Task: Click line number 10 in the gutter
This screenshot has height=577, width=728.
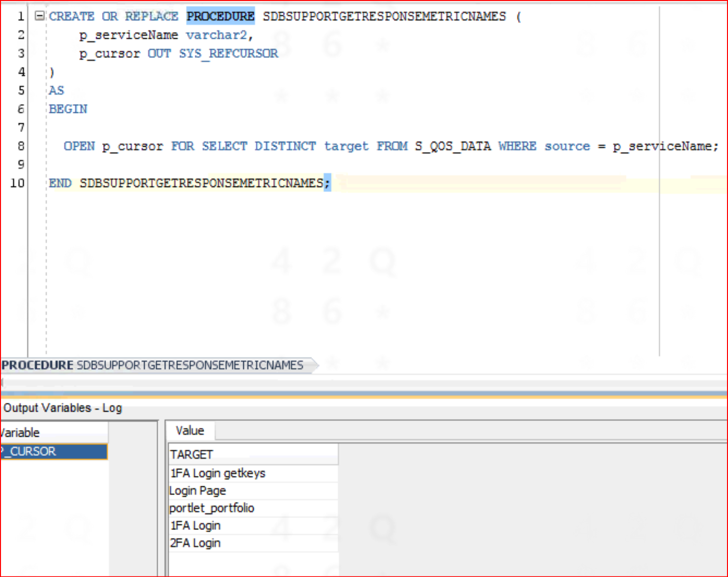Action: coord(17,184)
